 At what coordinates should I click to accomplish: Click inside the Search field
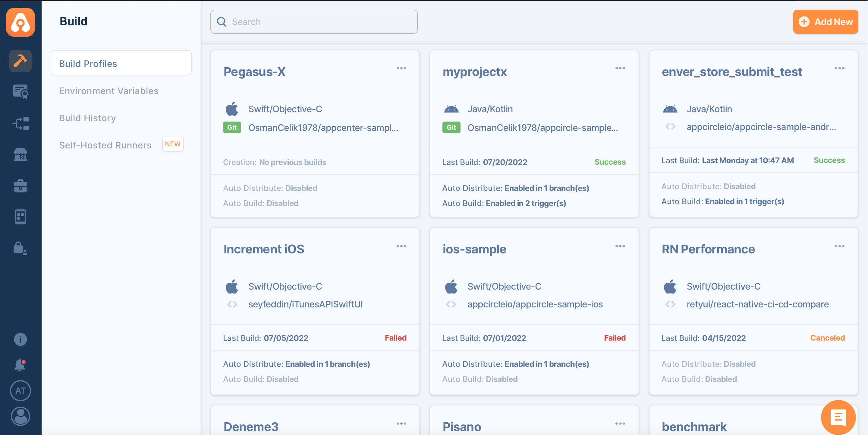[313, 22]
